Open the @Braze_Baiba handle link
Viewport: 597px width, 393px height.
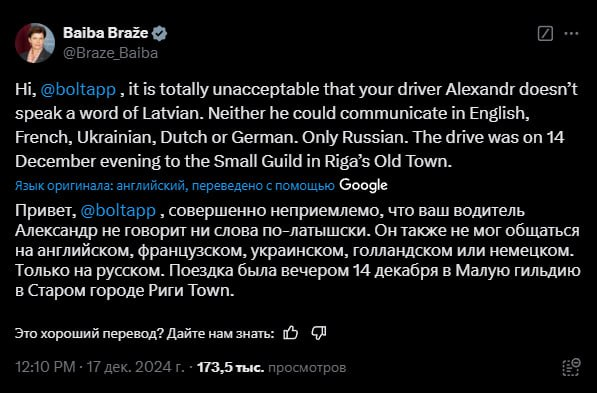[110, 53]
